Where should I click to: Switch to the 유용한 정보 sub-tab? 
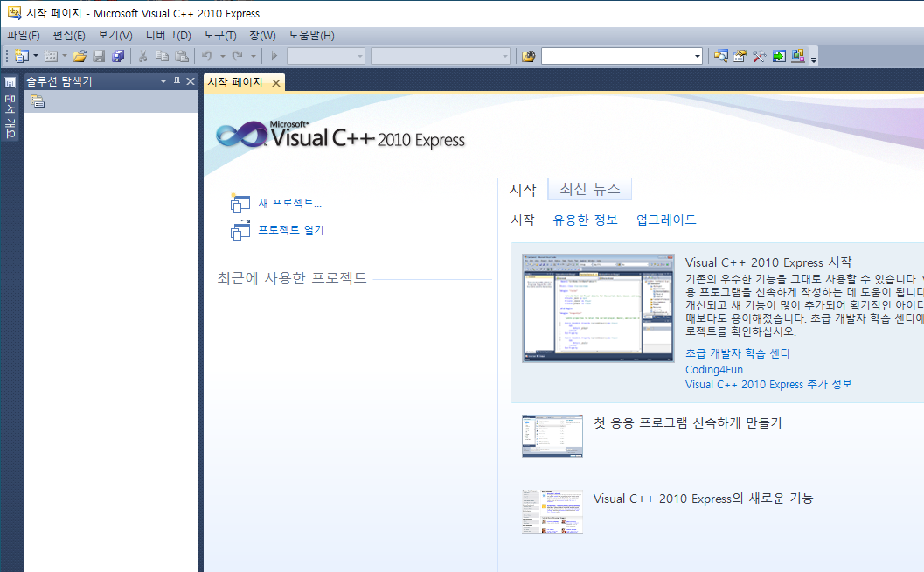[x=585, y=220]
